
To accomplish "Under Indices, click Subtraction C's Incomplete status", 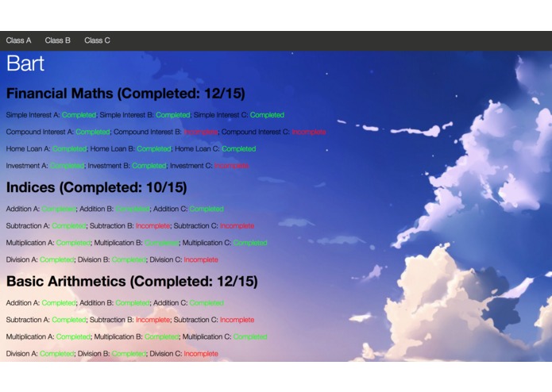I will (x=237, y=225).
